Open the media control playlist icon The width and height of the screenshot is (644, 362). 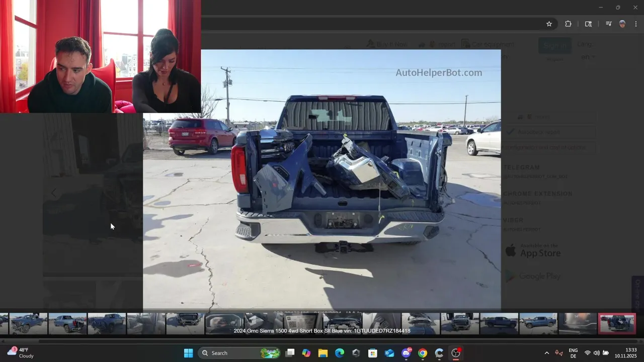coord(608,24)
